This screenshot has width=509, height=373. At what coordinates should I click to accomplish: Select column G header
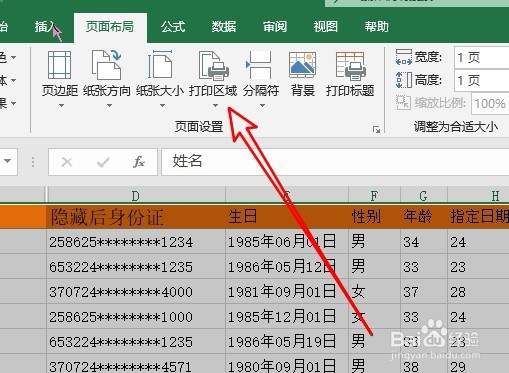(x=424, y=195)
